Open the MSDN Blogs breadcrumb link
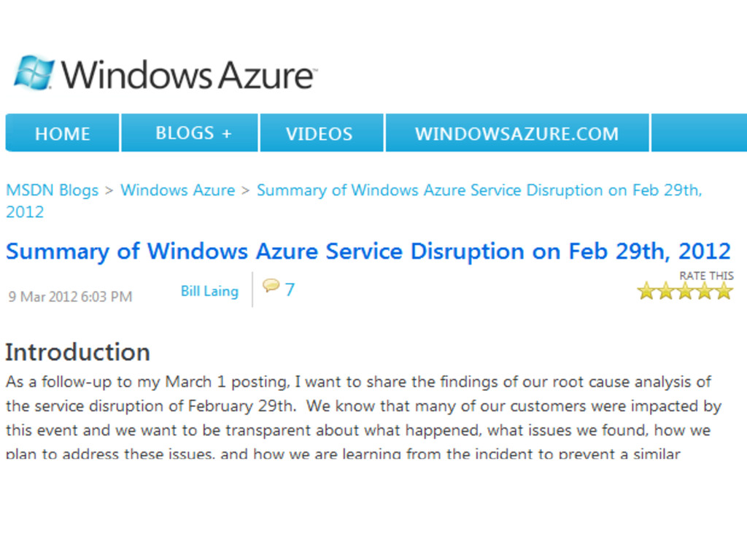Screen dimensions: 747x560 (x=52, y=190)
